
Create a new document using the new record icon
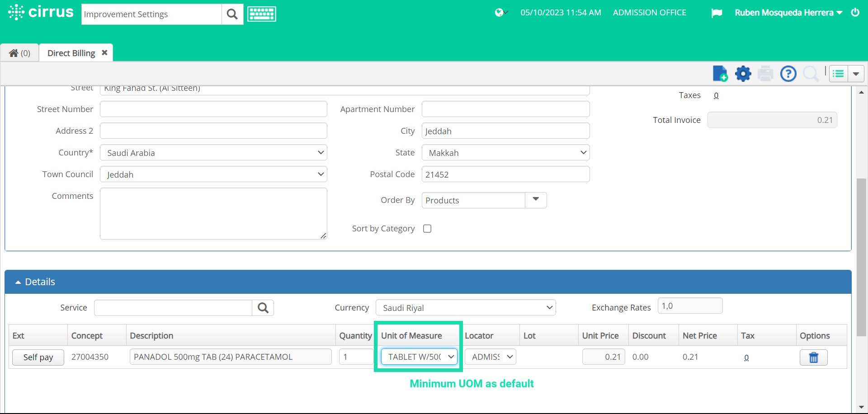point(720,73)
